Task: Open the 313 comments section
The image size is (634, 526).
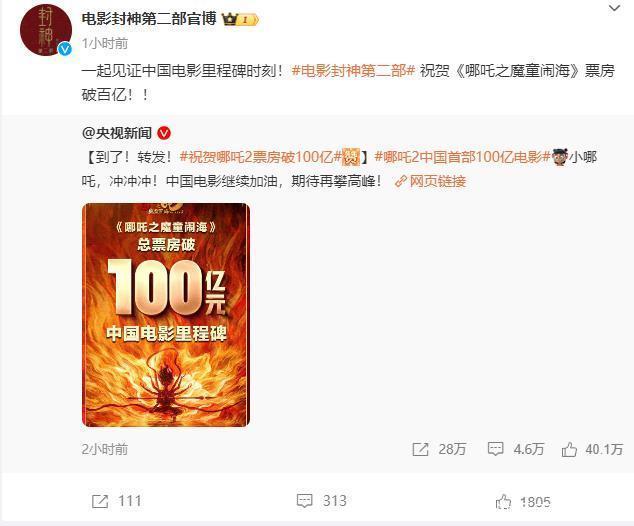Action: [321, 501]
